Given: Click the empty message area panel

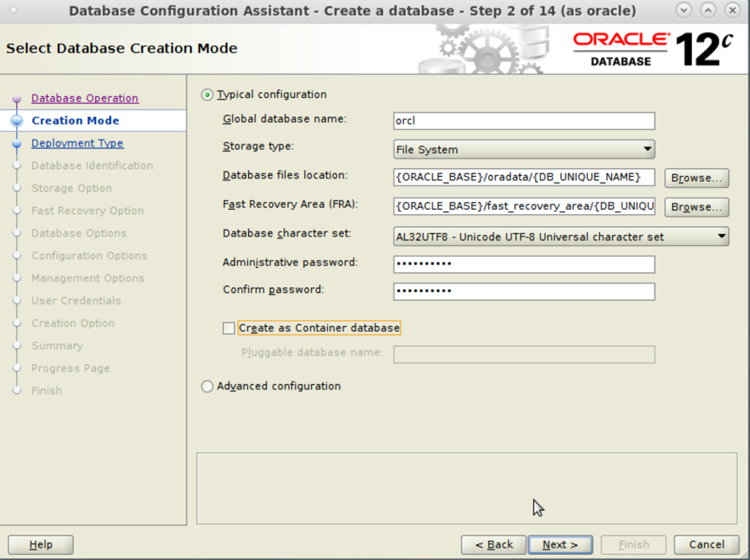Looking at the screenshot, I should tap(466, 488).
